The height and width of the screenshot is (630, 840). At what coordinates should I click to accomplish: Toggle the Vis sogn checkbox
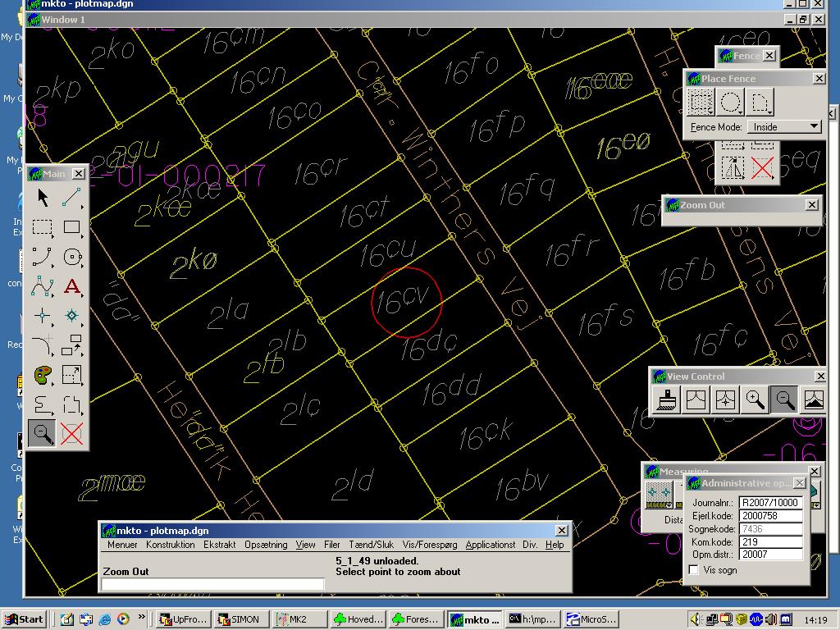[x=694, y=570]
